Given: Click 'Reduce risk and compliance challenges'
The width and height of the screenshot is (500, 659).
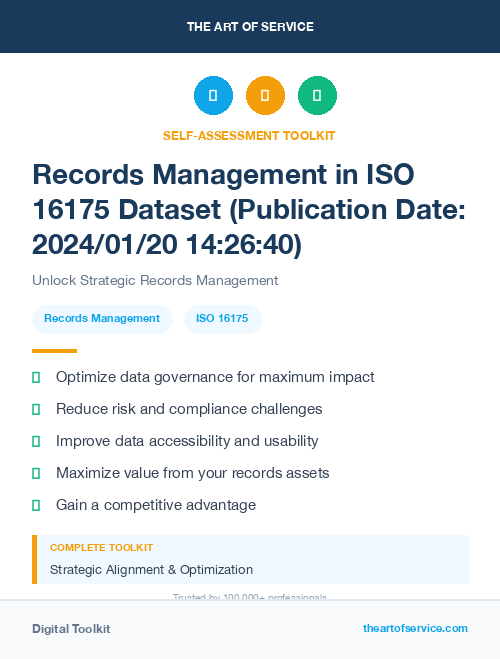Looking at the screenshot, I should click(189, 409).
